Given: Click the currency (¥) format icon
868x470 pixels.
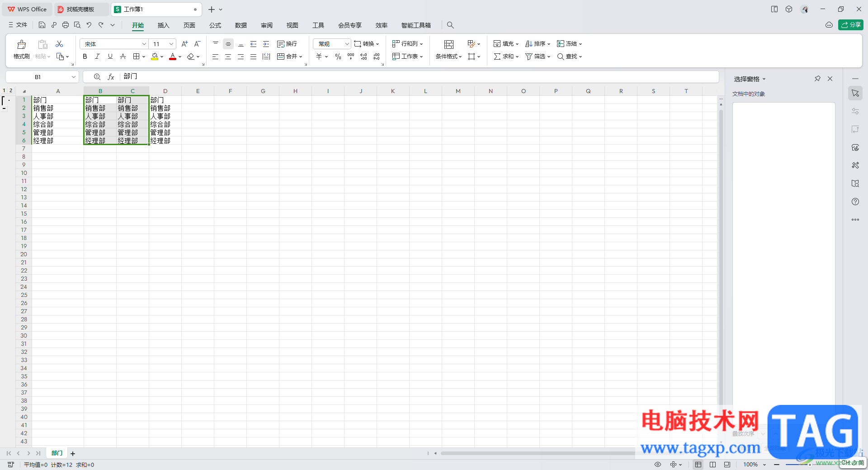Looking at the screenshot, I should [x=319, y=56].
